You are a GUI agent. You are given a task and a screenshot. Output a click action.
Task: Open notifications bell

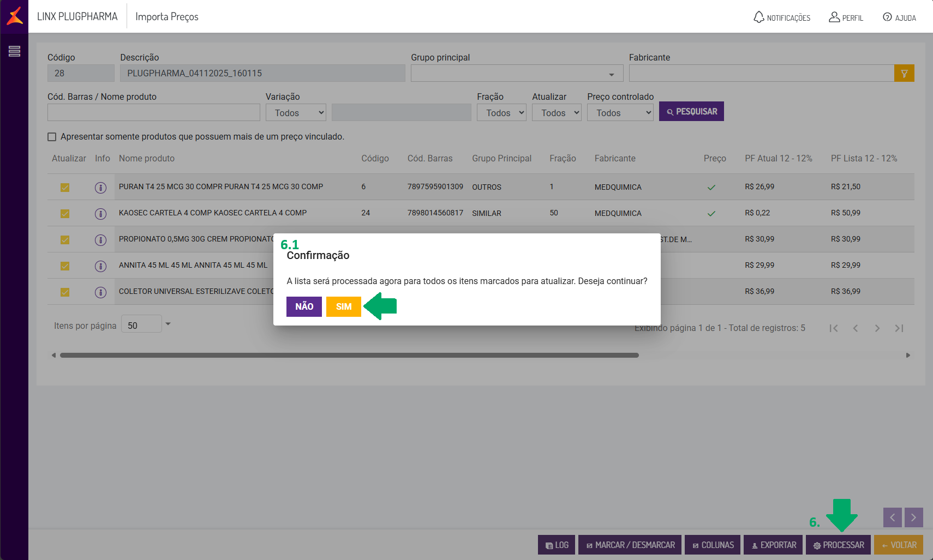pyautogui.click(x=758, y=17)
